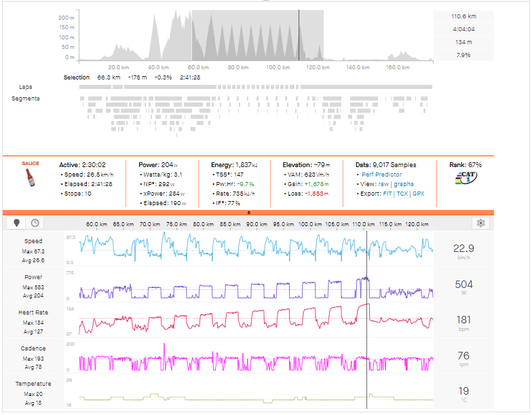The width and height of the screenshot is (532, 415).
Task: Select the Heart Rate chart label
Action: 33,313
